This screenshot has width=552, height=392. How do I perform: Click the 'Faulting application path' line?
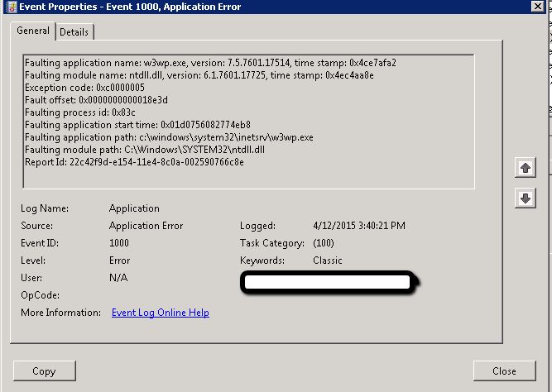click(169, 137)
